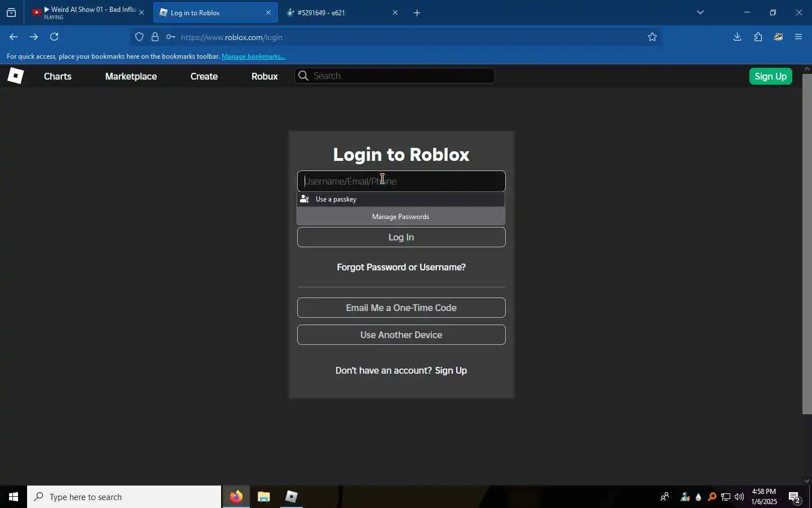The image size is (812, 508).
Task: Open the tracking protection shield icon
Action: click(139, 37)
